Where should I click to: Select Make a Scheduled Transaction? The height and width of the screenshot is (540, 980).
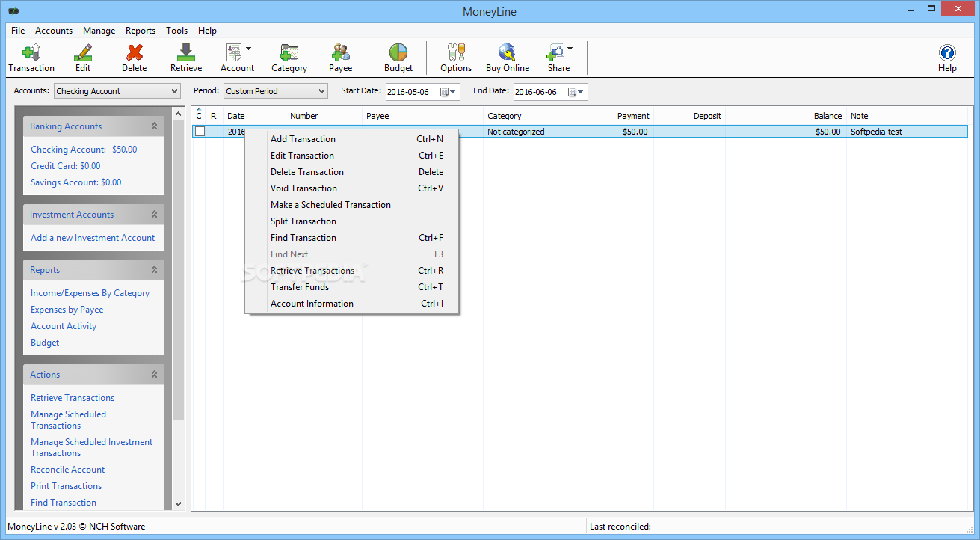coord(352,205)
